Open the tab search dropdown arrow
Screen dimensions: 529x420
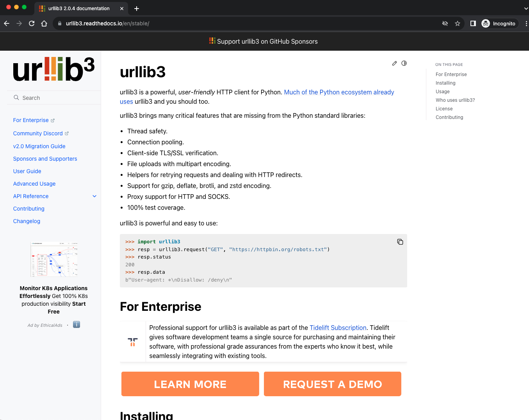pos(525,8)
